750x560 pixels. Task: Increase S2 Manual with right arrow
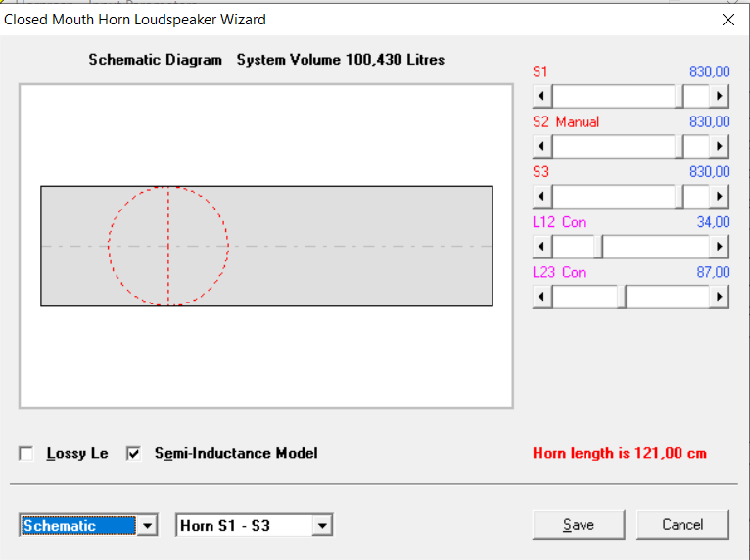coord(719,146)
